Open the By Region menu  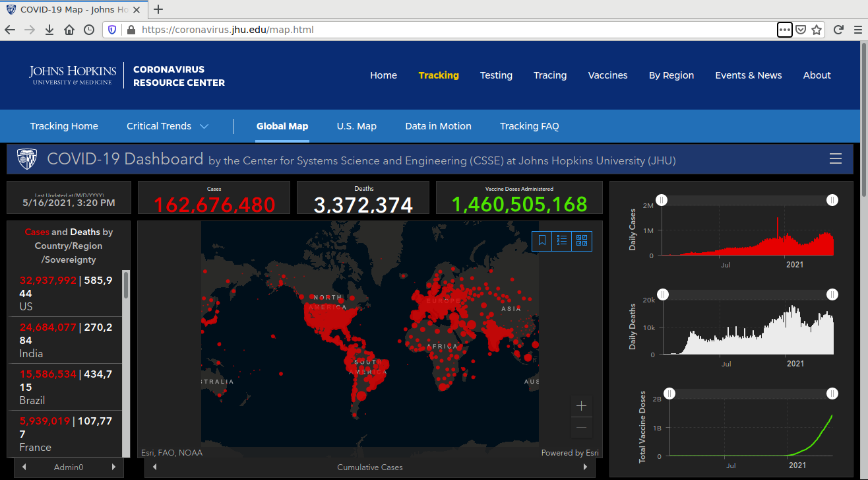671,75
